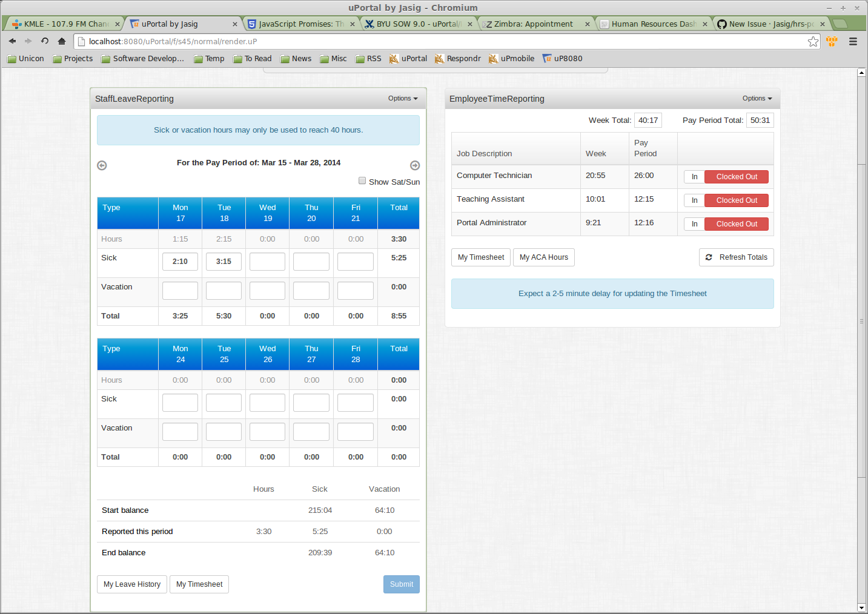Viewport: 868px width, 614px height.
Task: Open the Respondr bookmark
Action: (x=458, y=59)
